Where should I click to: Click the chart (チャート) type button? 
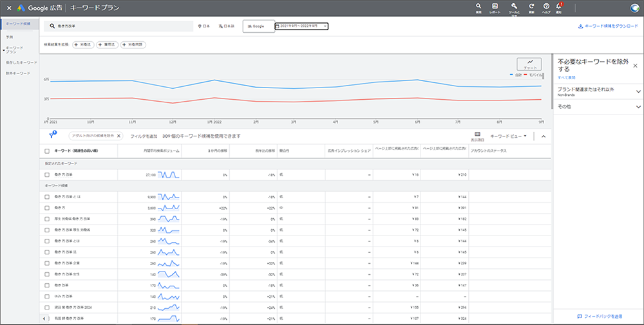click(x=529, y=64)
